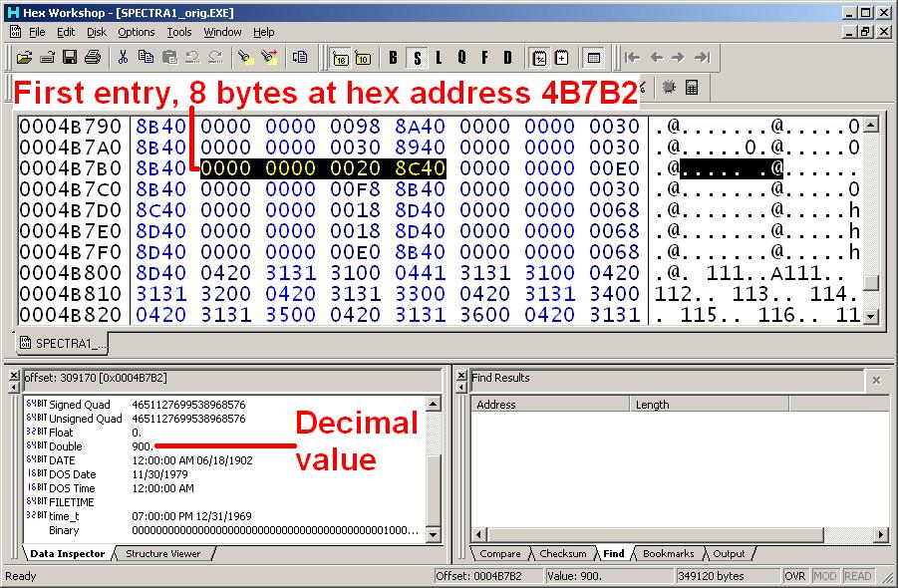Switch to the Checksum tab
The width and height of the screenshot is (898, 588).
[563, 554]
